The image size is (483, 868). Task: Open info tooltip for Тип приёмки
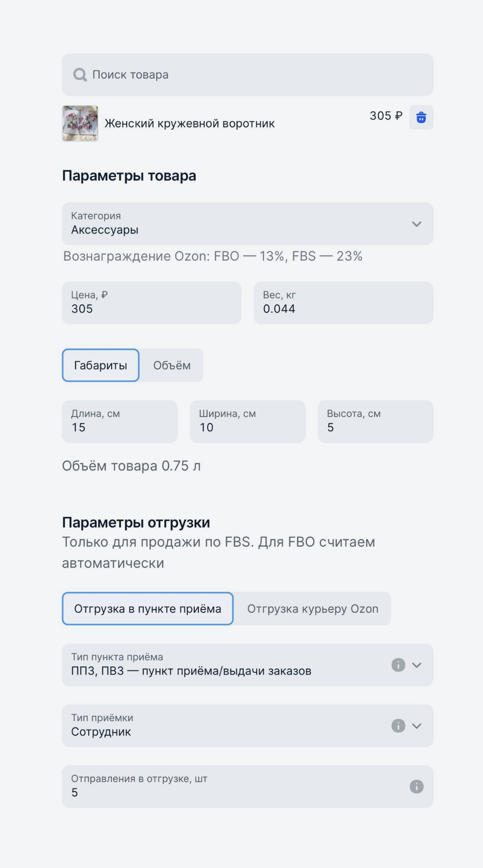tap(398, 725)
